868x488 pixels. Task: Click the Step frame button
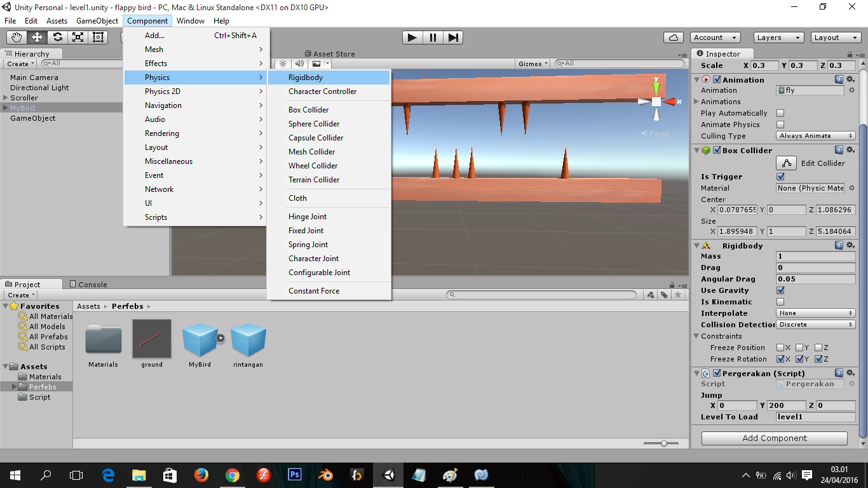pos(452,37)
